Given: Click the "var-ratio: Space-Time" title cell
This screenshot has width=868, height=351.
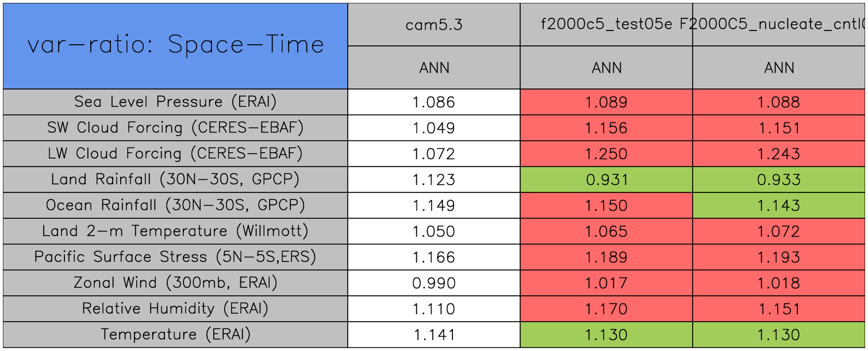Looking at the screenshot, I should (175, 45).
